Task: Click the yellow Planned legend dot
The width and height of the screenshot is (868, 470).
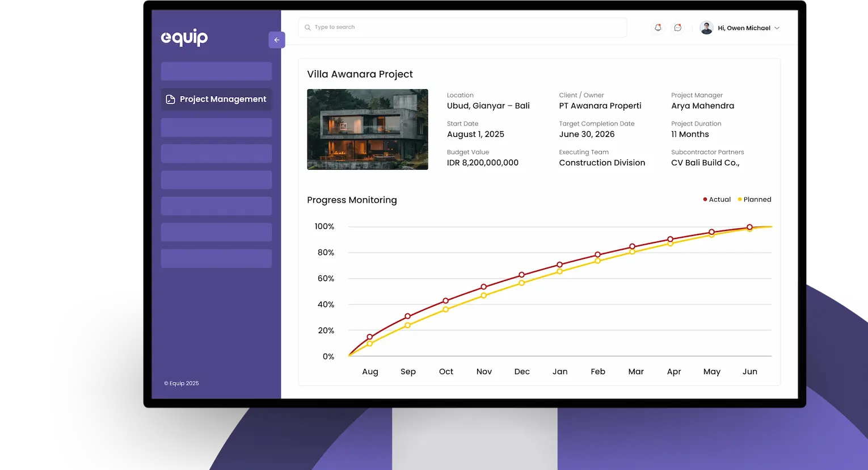Action: (x=740, y=199)
